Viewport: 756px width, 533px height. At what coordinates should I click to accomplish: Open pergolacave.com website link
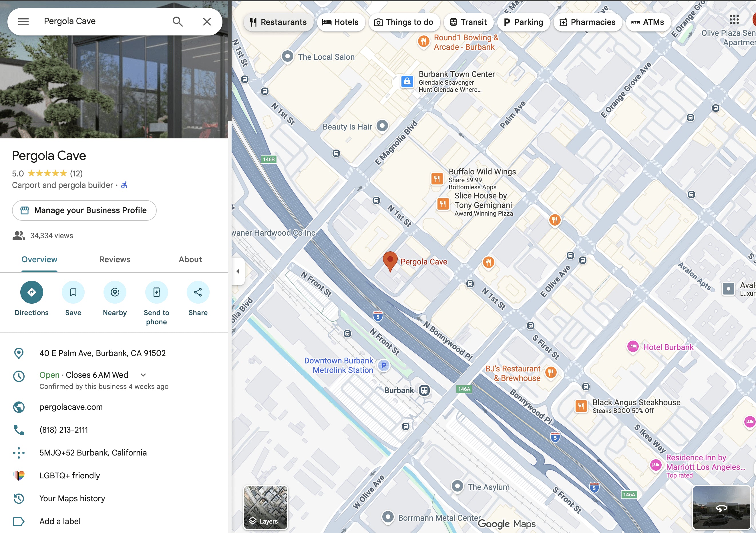[71, 407]
